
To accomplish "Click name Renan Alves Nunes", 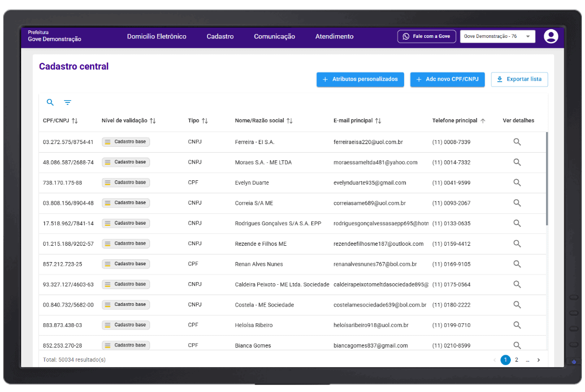I will [259, 264].
